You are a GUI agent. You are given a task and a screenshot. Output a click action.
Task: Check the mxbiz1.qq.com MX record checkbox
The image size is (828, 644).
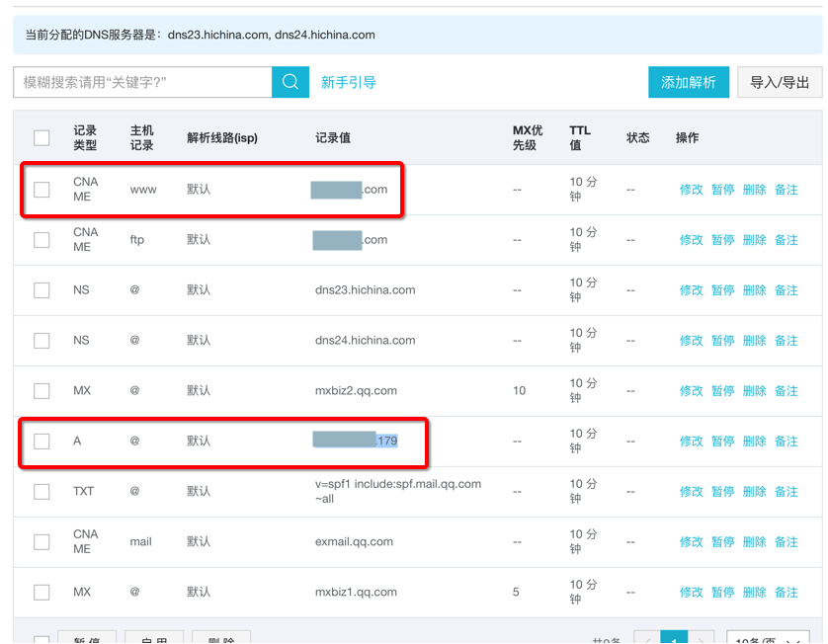tap(41, 592)
